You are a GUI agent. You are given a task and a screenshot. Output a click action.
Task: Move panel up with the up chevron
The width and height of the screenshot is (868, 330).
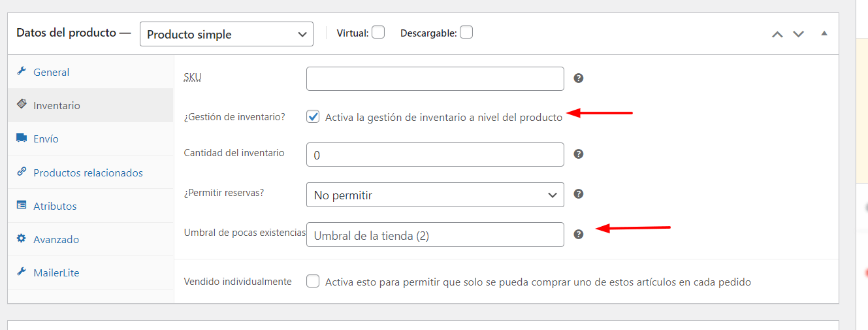point(777,34)
